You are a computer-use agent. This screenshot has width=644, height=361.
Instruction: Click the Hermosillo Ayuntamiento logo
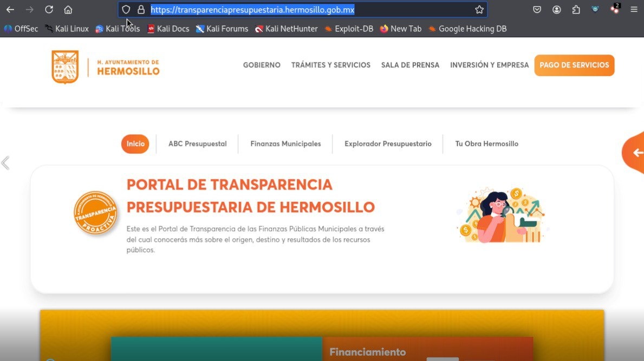(x=106, y=67)
